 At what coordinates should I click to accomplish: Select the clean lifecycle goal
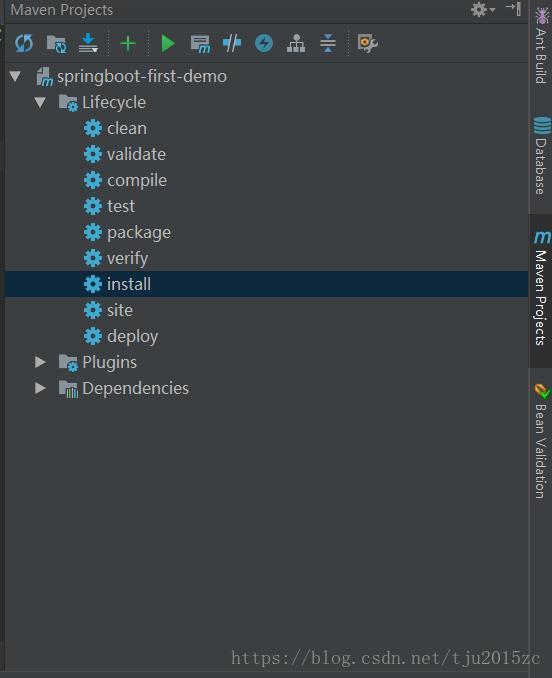pyautogui.click(x=127, y=128)
